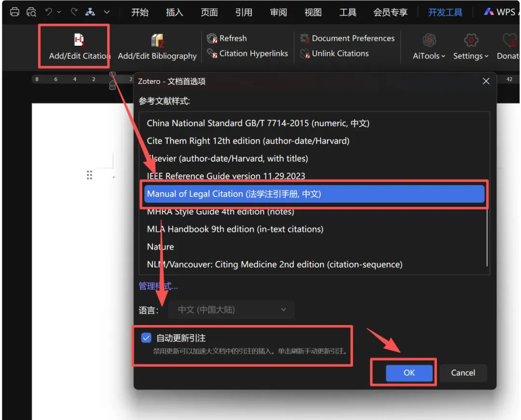
Task: Click the Settings gear icon
Action: coord(471,40)
